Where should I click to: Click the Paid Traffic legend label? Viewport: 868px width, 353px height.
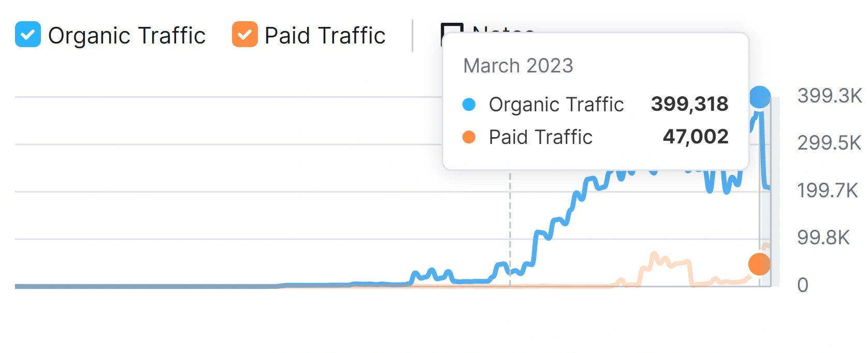tap(325, 36)
